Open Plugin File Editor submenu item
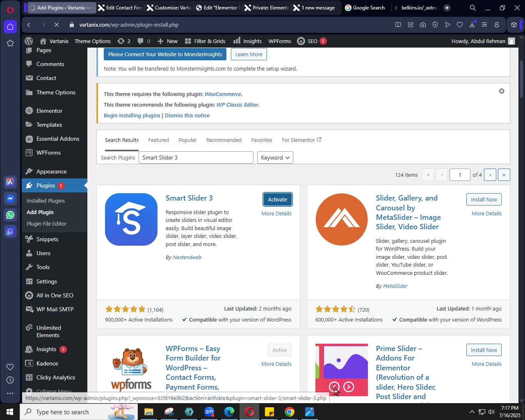Image resolution: width=525 pixels, height=420 pixels. [46, 224]
